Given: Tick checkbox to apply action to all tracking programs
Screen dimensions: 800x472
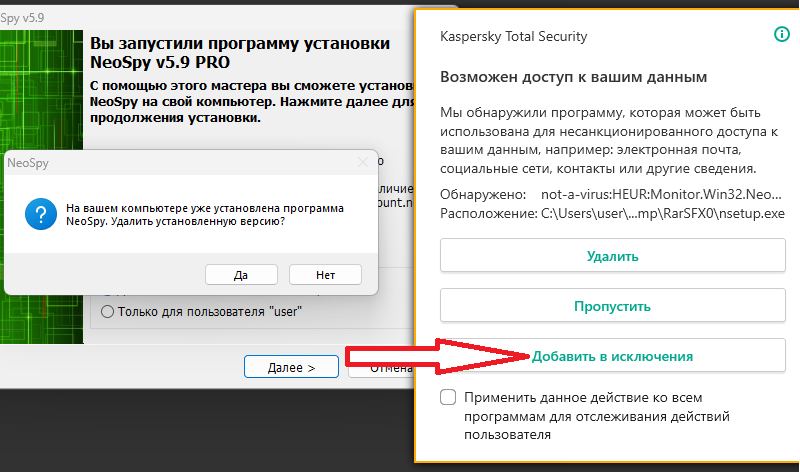Looking at the screenshot, I should [x=448, y=397].
